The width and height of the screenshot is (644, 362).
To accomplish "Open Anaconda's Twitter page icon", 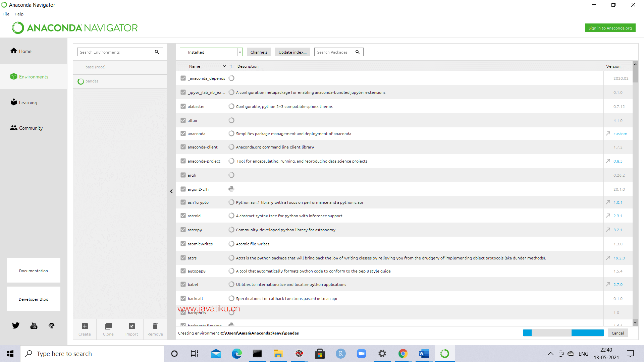I will 16,325.
